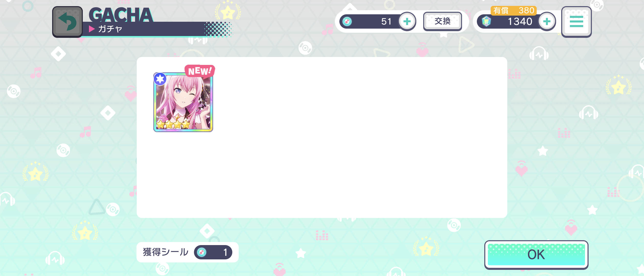This screenshot has height=276, width=644.
Task: Click the seal icon in 獲得シール box
Action: 202,252
